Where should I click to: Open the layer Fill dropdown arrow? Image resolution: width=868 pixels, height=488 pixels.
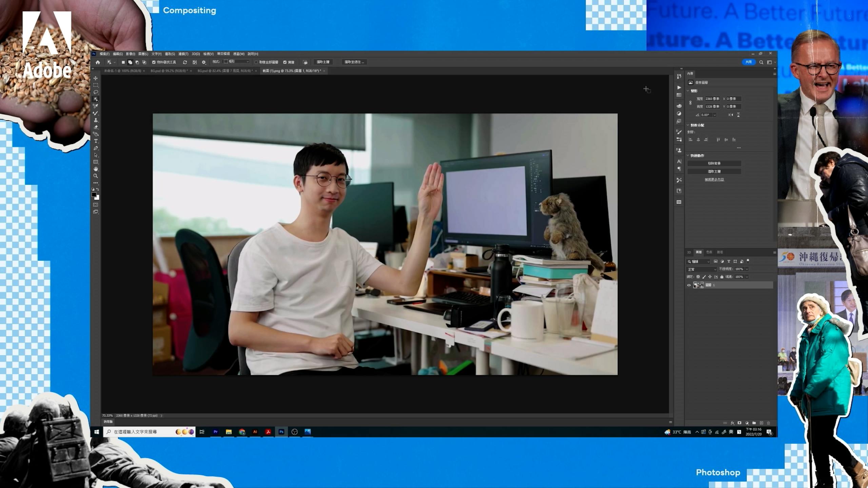(x=747, y=277)
